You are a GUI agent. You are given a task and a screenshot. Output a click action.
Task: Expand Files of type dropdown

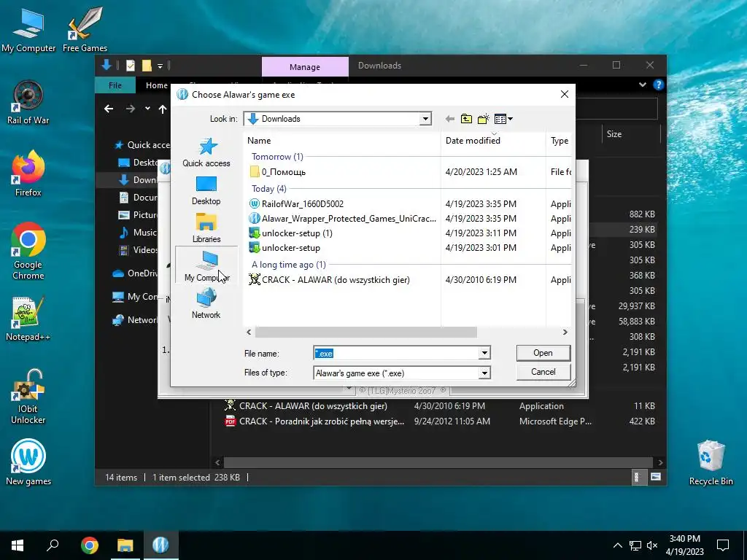[x=484, y=373]
